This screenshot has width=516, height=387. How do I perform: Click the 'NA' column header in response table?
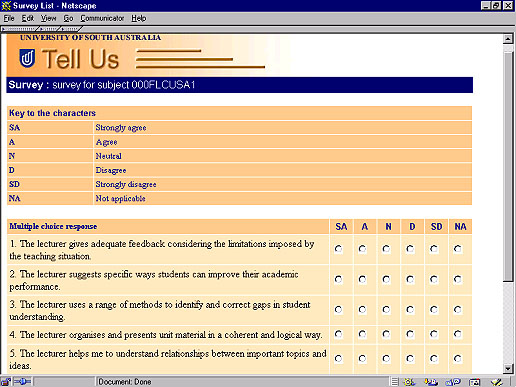pos(461,227)
